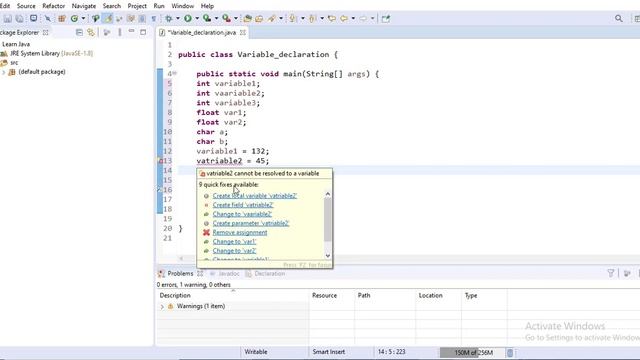The width and height of the screenshot is (640, 360).
Task: Select JRE System Library in Package Explorer
Action: click(x=51, y=53)
